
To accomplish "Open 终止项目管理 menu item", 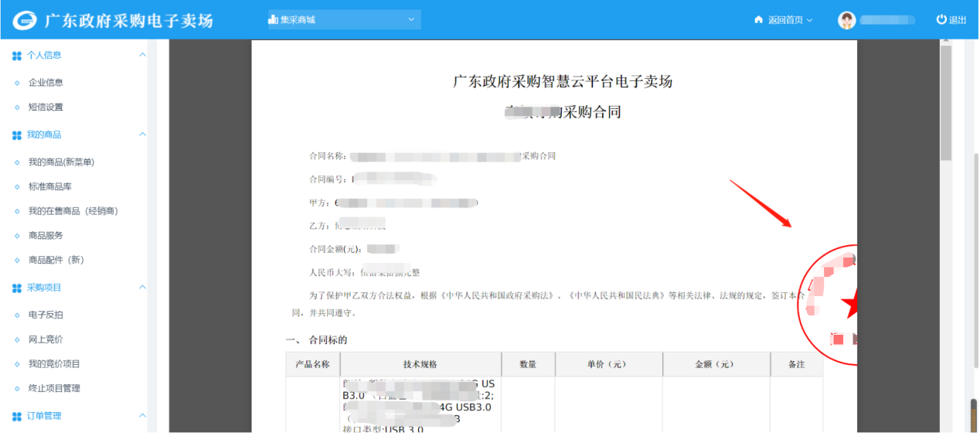I will click(54, 388).
